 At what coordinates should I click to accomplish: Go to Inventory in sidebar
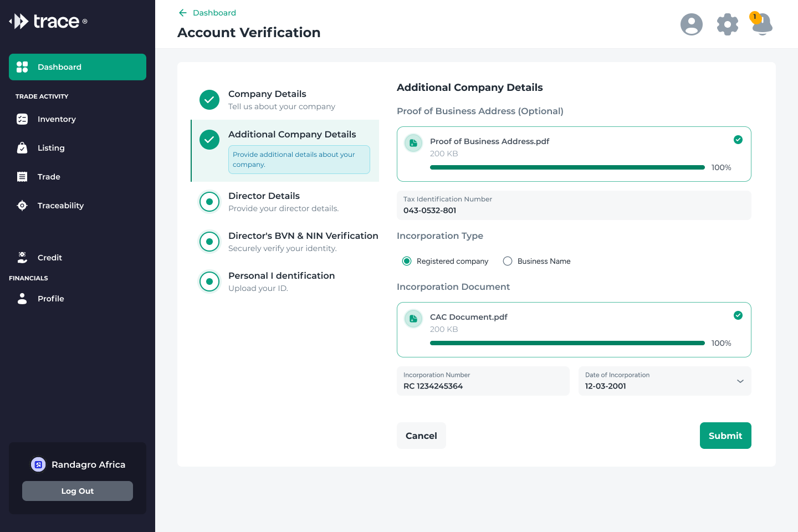pos(78,119)
